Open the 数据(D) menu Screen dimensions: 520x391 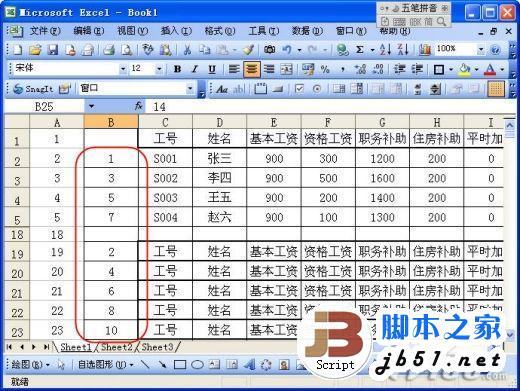point(307,31)
